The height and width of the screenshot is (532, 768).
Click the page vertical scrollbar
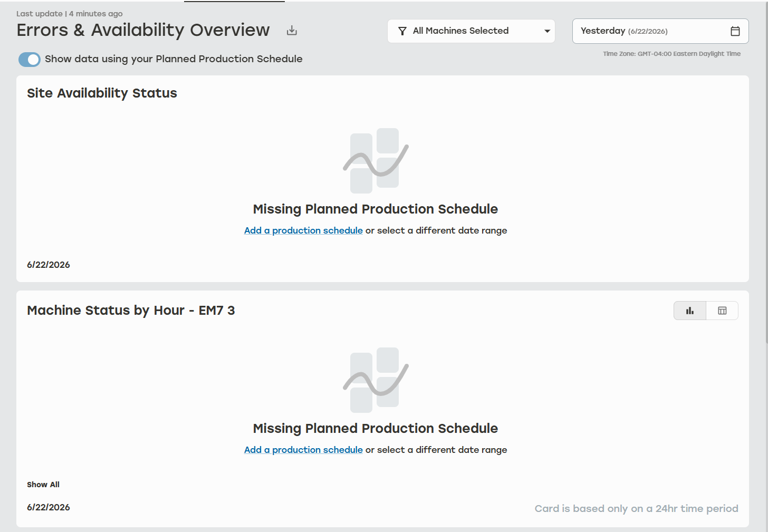point(766,173)
